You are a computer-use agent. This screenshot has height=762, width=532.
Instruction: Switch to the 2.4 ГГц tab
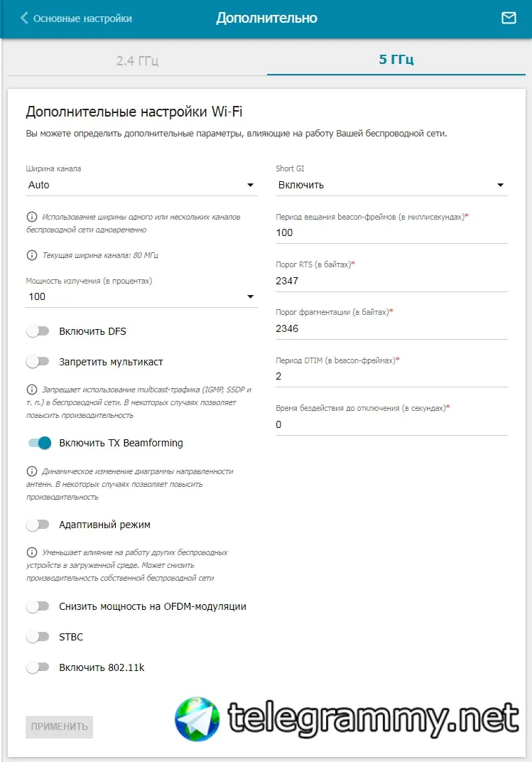[x=137, y=60]
